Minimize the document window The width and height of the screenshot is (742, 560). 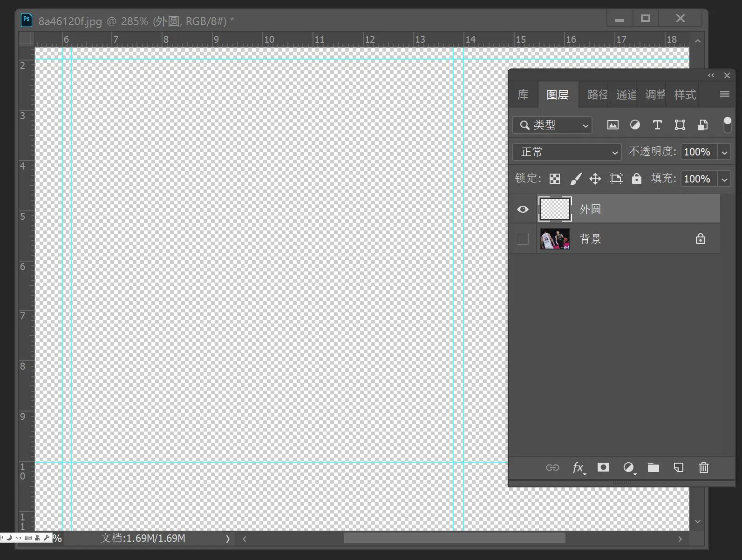pyautogui.click(x=619, y=19)
